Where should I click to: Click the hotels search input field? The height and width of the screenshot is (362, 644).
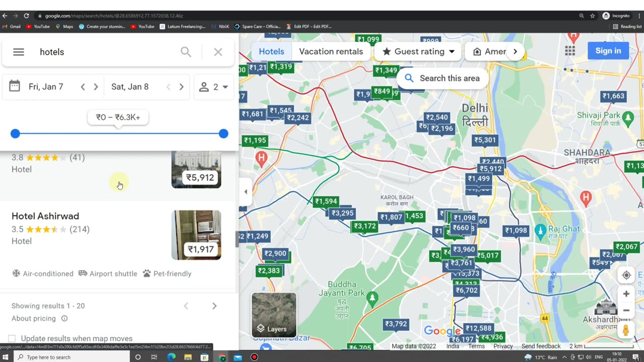pyautogui.click(x=106, y=52)
